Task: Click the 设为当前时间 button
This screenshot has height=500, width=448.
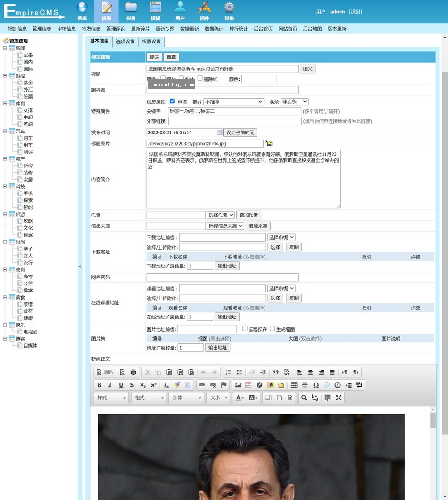Action: [241, 133]
